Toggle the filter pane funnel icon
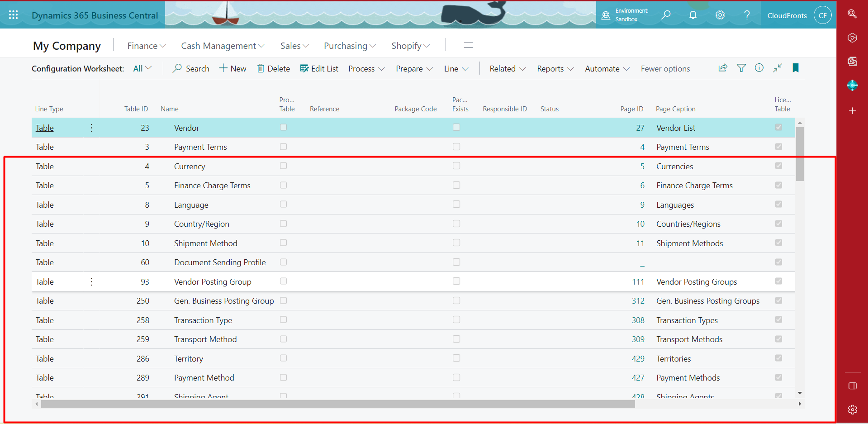Screen dimensions: 868x424 741,68
